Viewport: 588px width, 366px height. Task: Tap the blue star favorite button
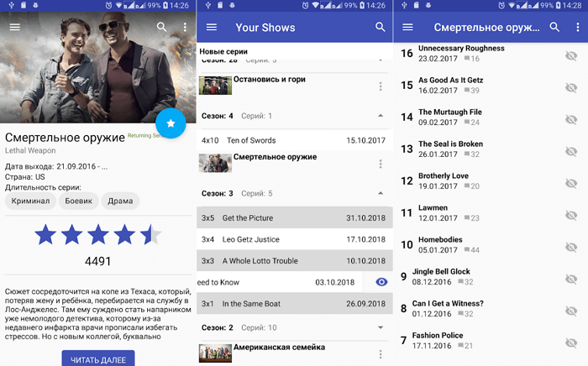(171, 123)
